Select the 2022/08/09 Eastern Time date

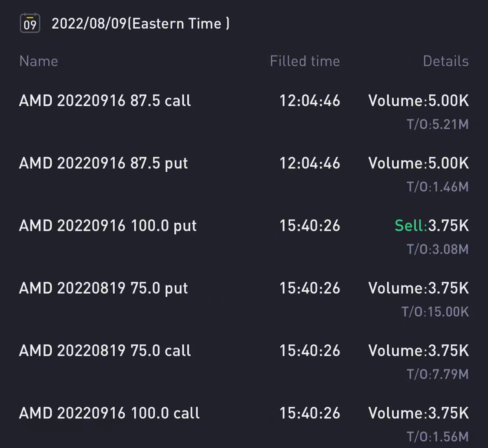tap(140, 23)
